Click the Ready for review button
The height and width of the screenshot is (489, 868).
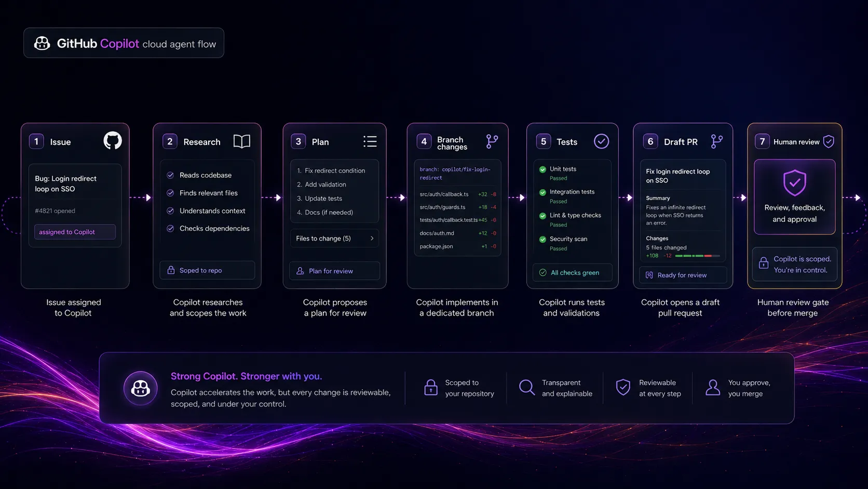[x=683, y=275]
